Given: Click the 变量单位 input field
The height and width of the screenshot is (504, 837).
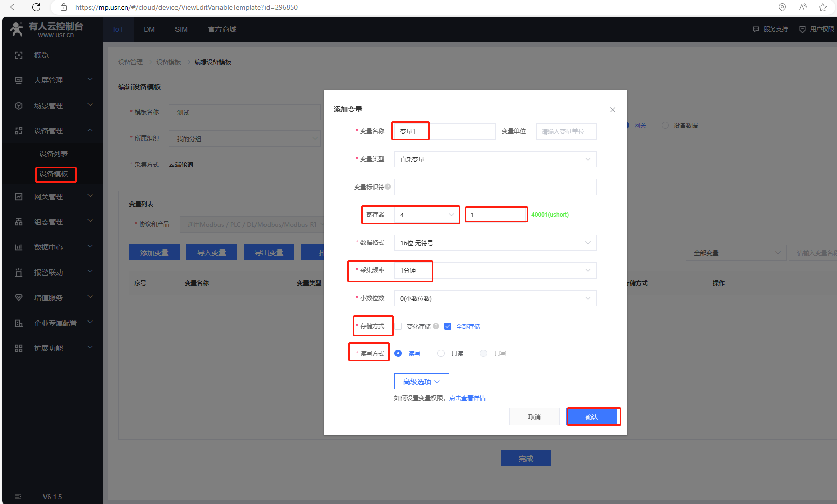Looking at the screenshot, I should pos(566,131).
